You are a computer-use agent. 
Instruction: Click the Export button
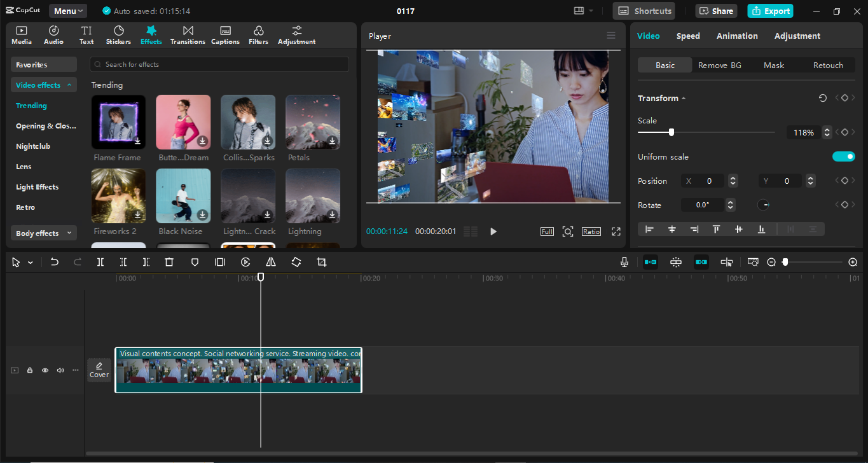click(770, 11)
